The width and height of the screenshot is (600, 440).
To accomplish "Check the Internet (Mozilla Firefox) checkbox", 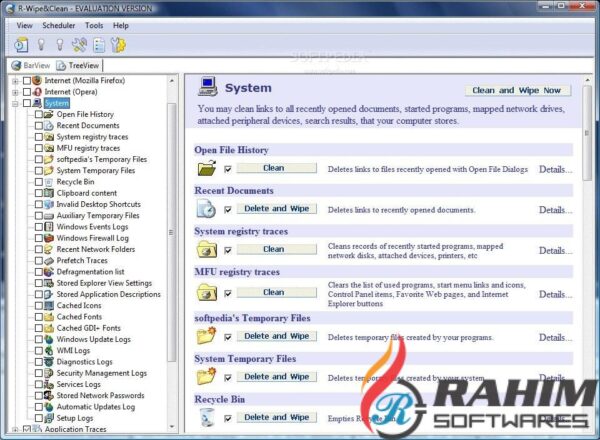I will [x=27, y=81].
